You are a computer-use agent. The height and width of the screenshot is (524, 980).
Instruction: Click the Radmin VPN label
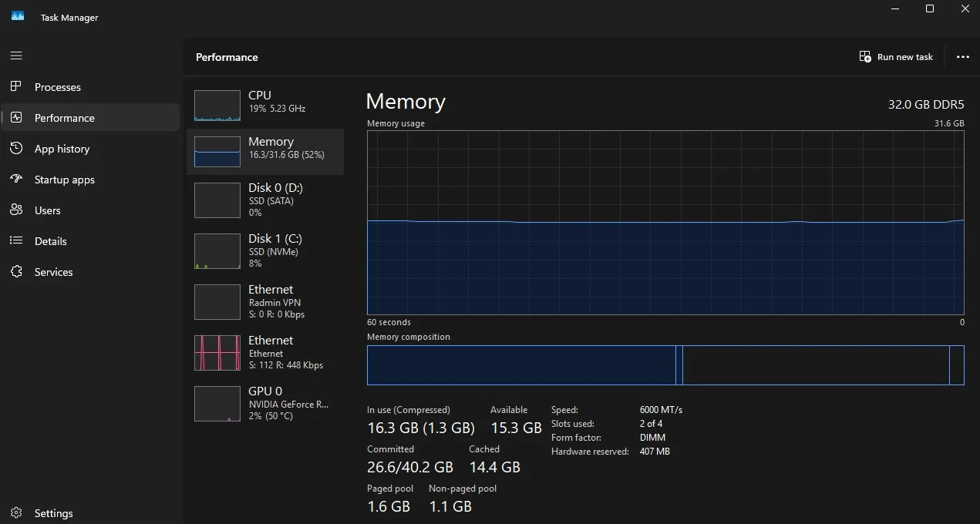click(x=274, y=303)
